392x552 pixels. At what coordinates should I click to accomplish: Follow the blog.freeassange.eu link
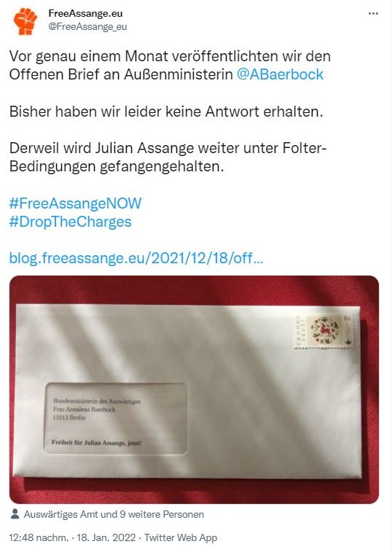[x=136, y=258]
